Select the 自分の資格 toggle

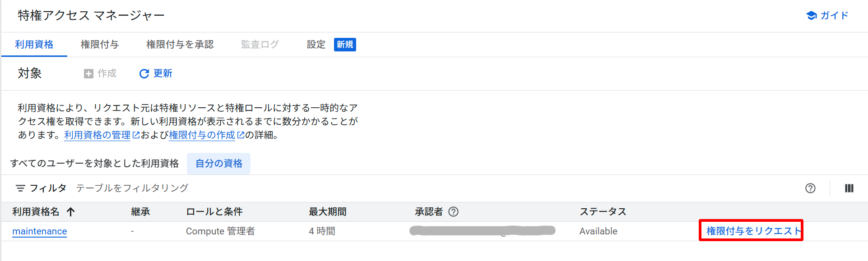(x=219, y=163)
